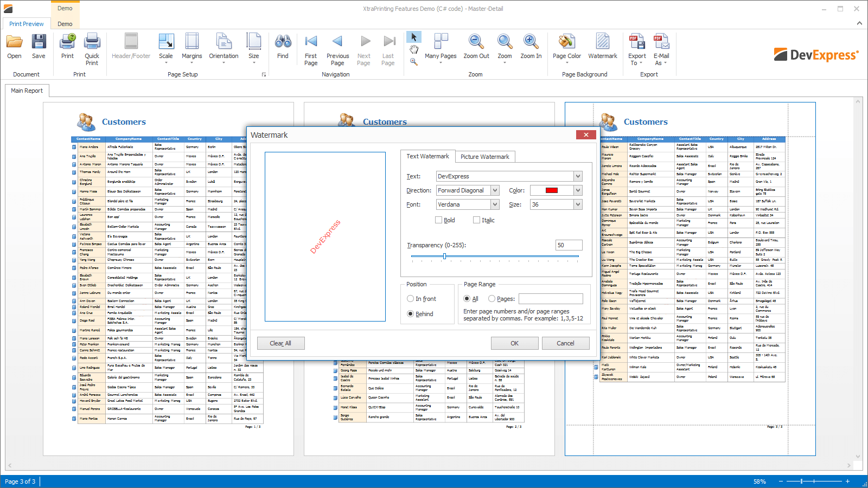Expand the Page Setup dialog launcher
This screenshot has width=868, height=488.
[x=264, y=75]
